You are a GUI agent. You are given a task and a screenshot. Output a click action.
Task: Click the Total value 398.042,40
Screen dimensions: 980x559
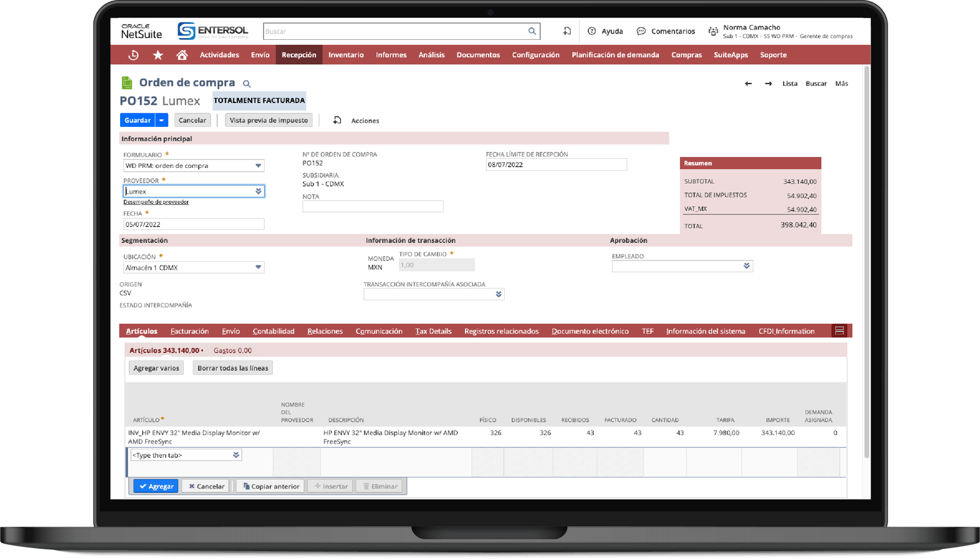click(x=798, y=225)
